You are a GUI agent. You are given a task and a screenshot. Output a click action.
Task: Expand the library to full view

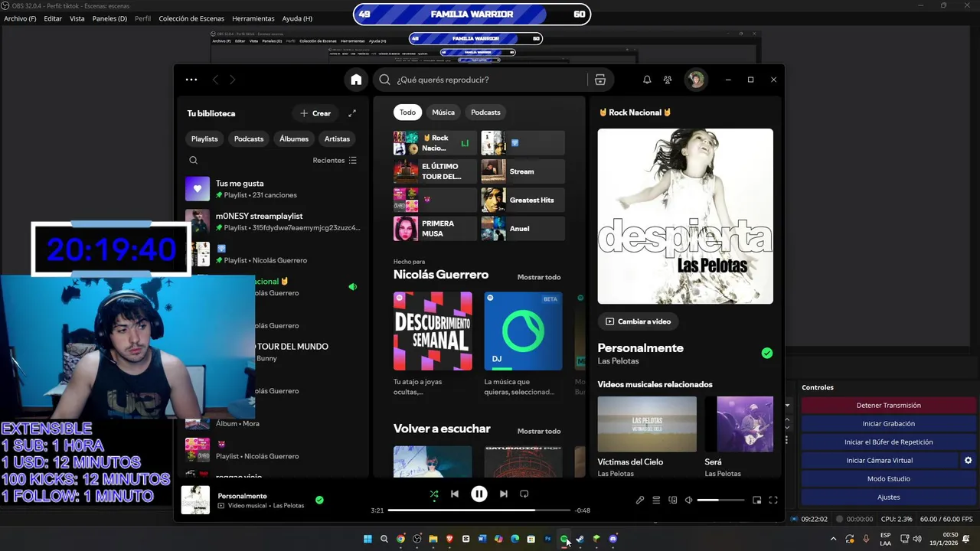click(x=352, y=113)
